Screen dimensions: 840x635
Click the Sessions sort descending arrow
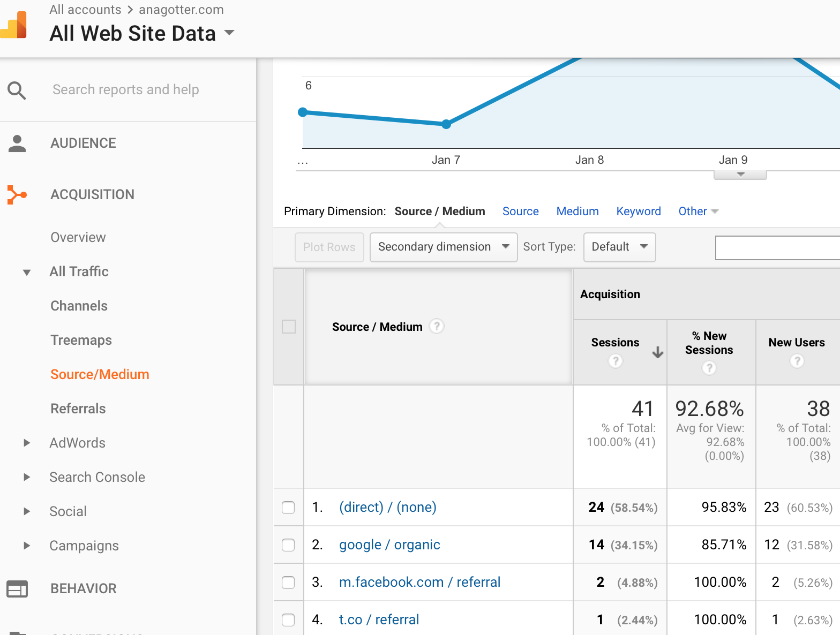coord(658,352)
